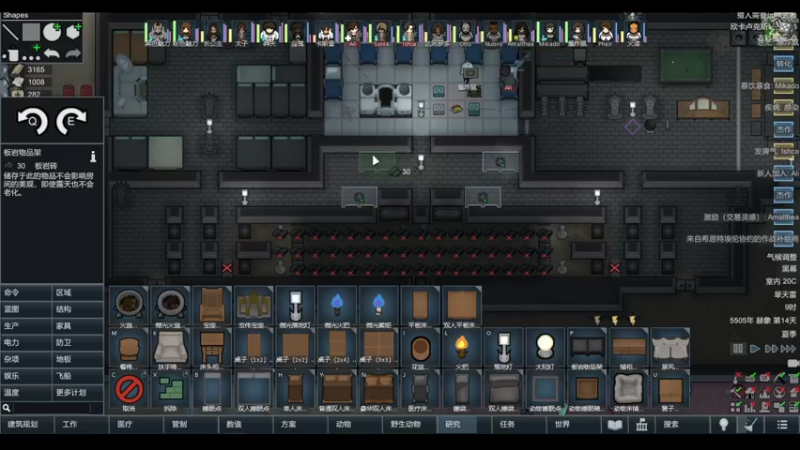Toggle the temperature overlay thermometer setting

[x=736, y=378]
